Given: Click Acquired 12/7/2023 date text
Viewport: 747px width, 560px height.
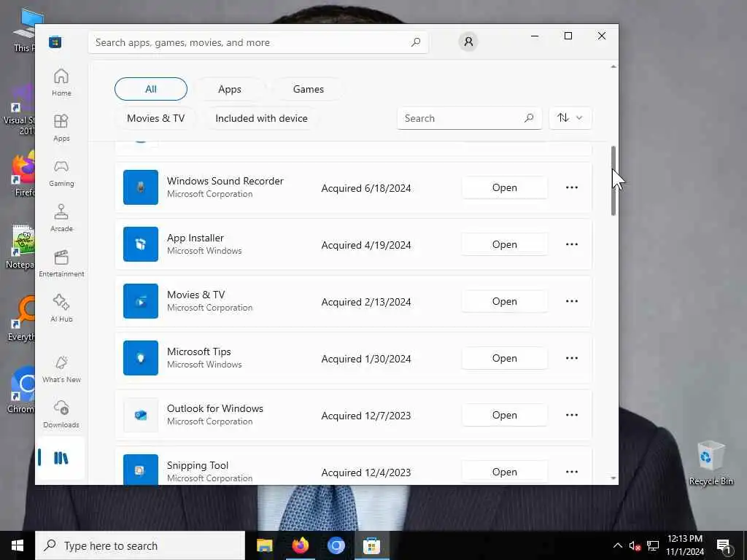Looking at the screenshot, I should pyautogui.click(x=366, y=416).
